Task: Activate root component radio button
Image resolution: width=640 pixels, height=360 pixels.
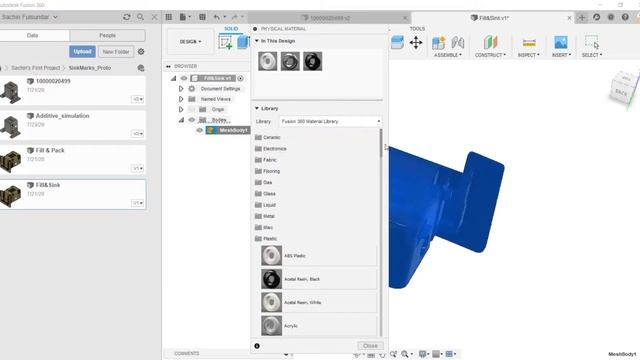Action: [x=240, y=78]
